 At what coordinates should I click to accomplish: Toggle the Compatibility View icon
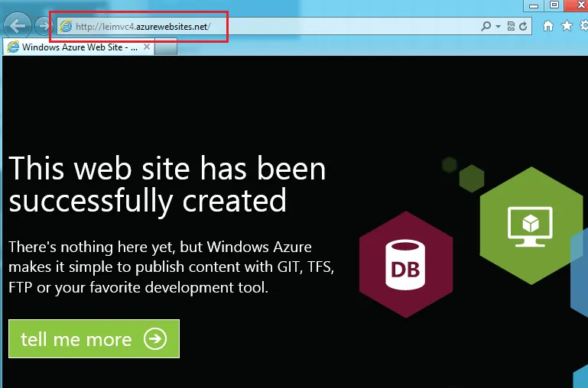[511, 26]
